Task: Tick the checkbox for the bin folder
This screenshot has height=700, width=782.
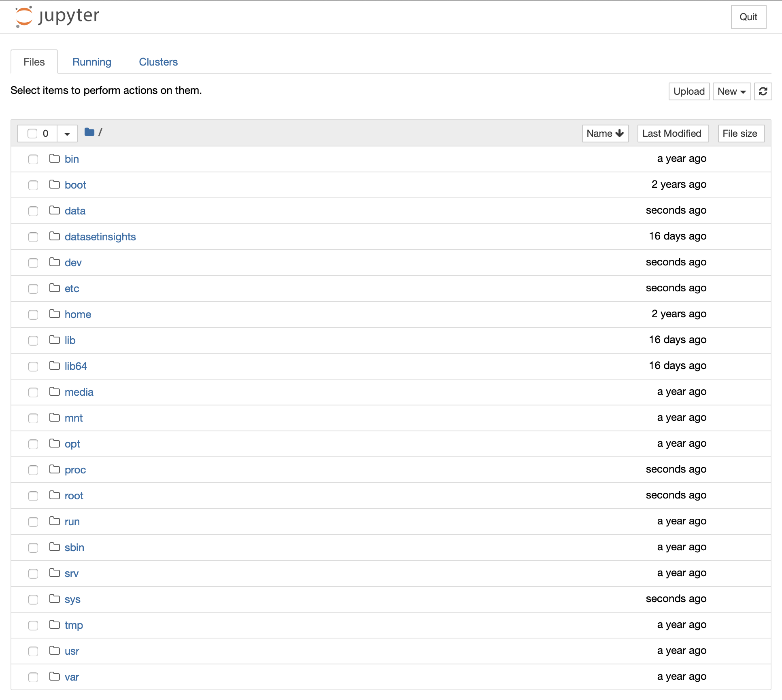Action: pyautogui.click(x=33, y=159)
